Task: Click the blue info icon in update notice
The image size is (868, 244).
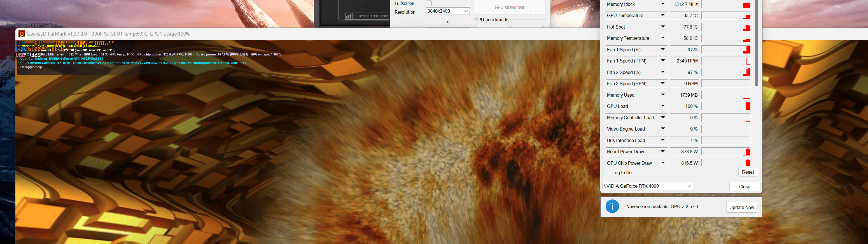Action: tap(612, 206)
